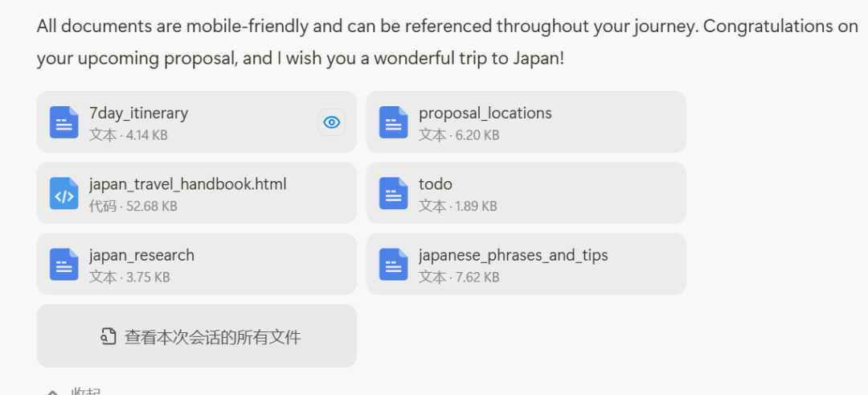Click the proposal_locations document icon

(394, 122)
